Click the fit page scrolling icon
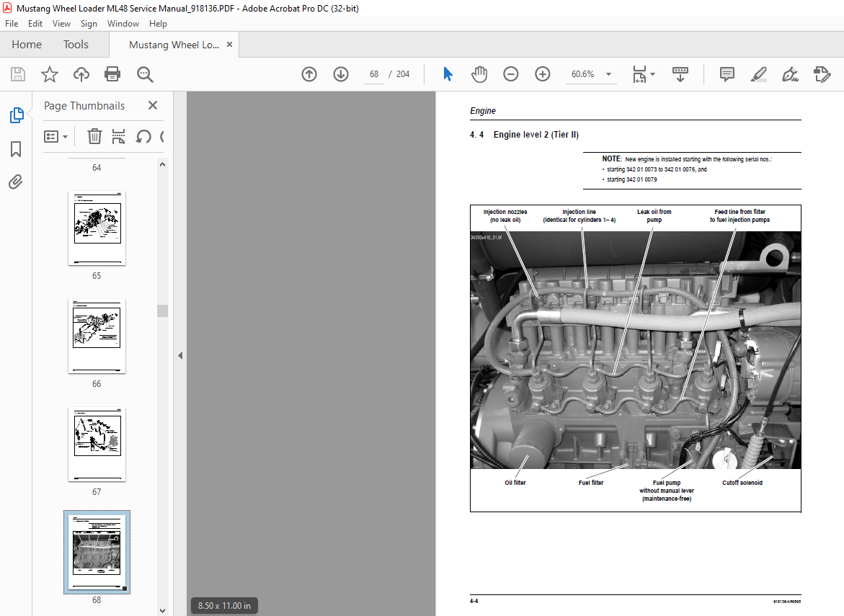 (639, 74)
